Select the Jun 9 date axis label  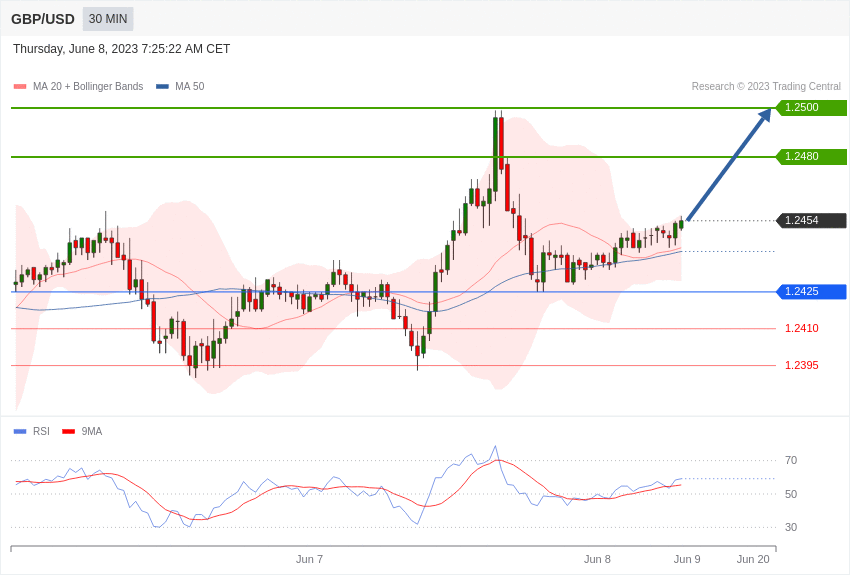click(x=687, y=559)
